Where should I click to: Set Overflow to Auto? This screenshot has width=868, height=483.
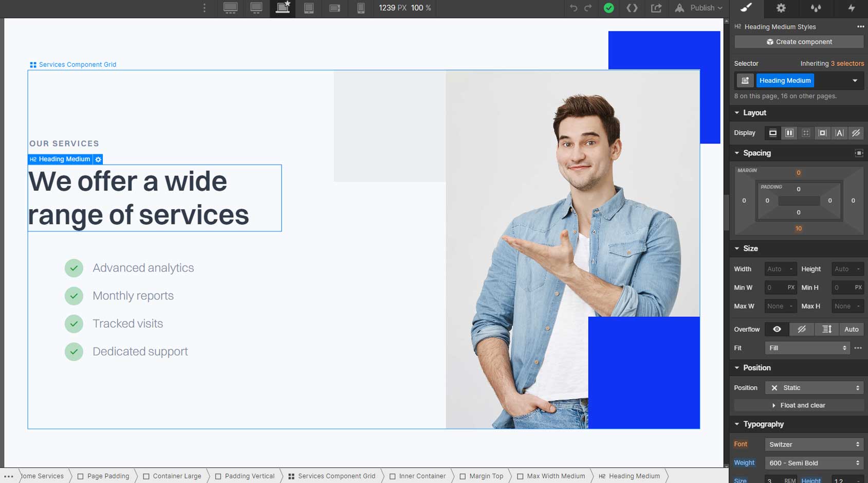pos(851,329)
